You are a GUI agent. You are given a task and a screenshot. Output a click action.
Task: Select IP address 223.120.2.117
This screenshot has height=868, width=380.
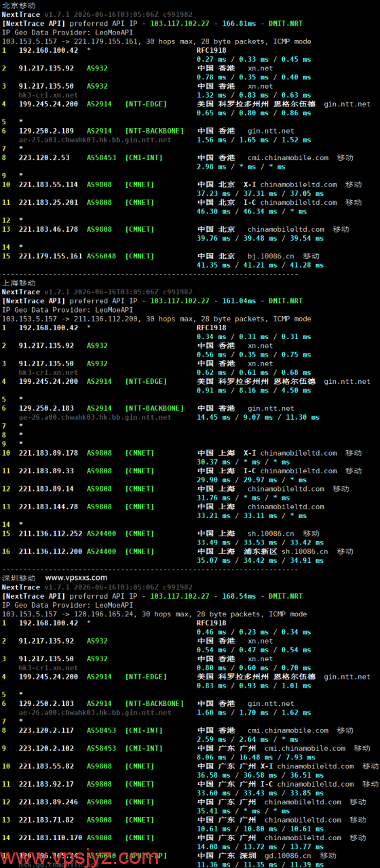pyautogui.click(x=46, y=730)
